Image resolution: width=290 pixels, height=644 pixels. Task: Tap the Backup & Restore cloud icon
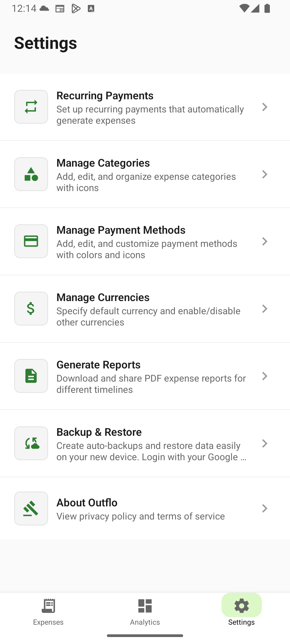click(x=31, y=443)
